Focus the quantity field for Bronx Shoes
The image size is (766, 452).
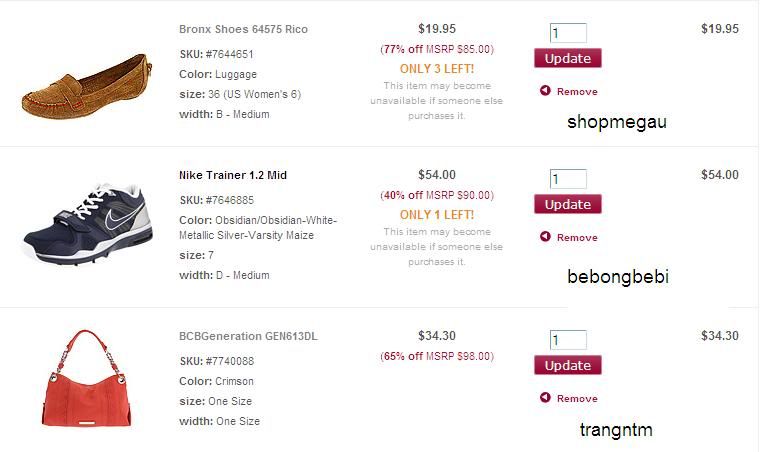coord(567,33)
